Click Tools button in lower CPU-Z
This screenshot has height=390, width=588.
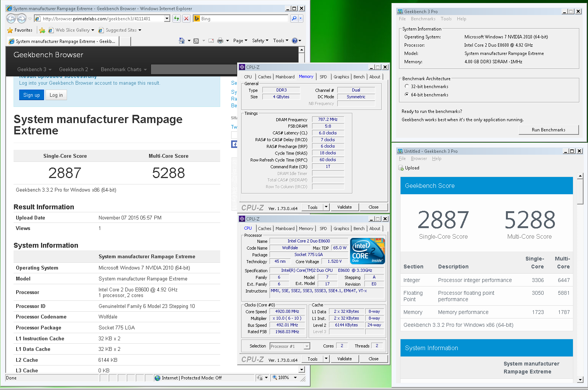click(x=312, y=359)
